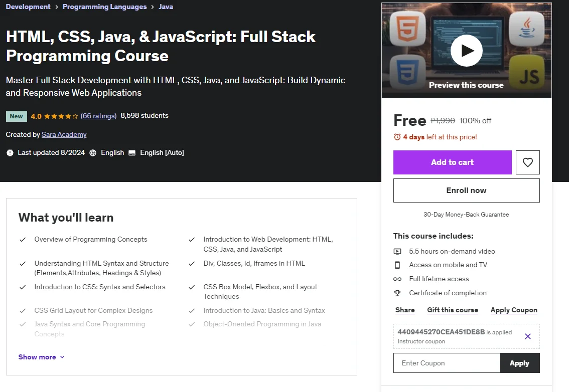Click the Full lifetime access text

coord(439,279)
